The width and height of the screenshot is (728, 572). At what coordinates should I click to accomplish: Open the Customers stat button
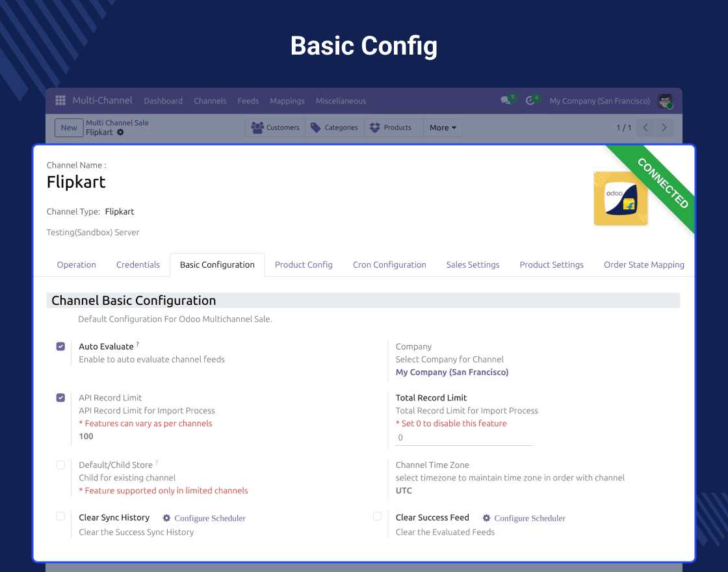coord(276,127)
